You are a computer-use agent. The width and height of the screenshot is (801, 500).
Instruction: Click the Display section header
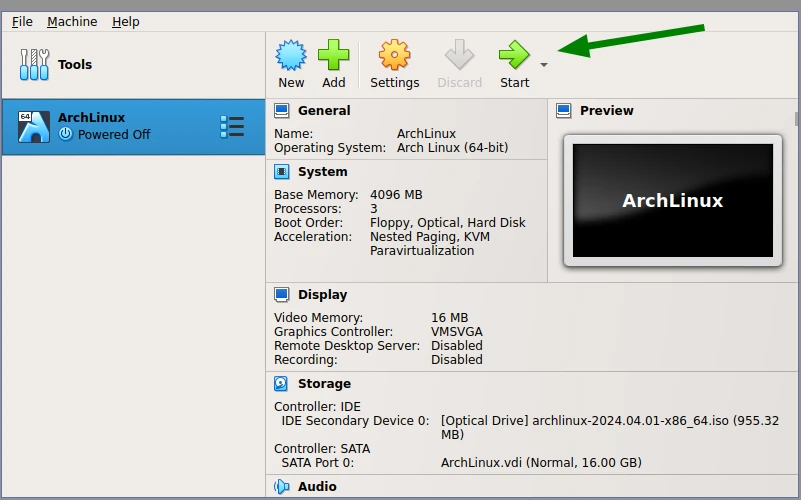(322, 295)
